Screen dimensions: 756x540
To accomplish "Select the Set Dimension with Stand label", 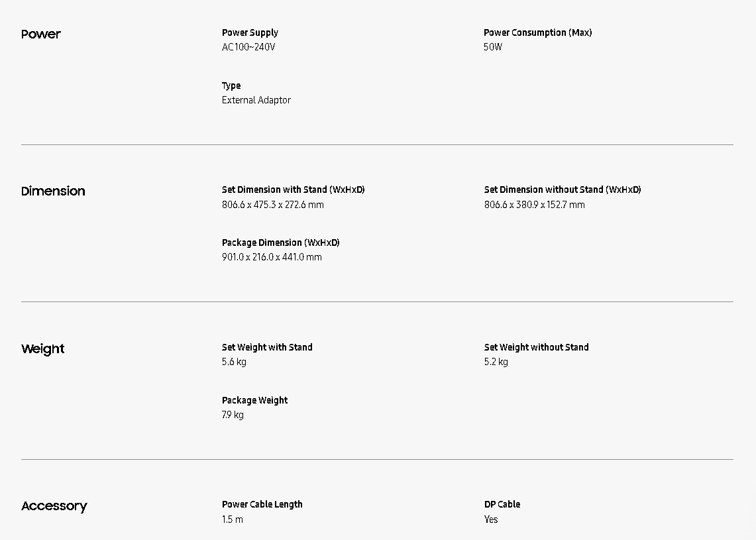I will (x=293, y=189).
